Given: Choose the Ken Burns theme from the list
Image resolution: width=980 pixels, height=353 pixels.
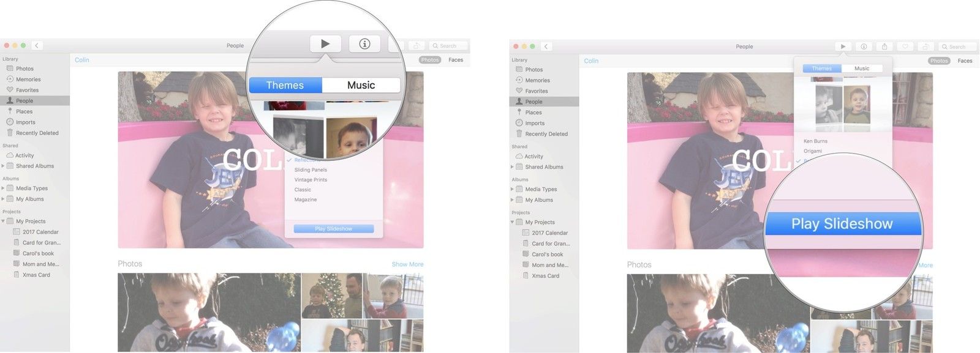Looking at the screenshot, I should pos(815,141).
